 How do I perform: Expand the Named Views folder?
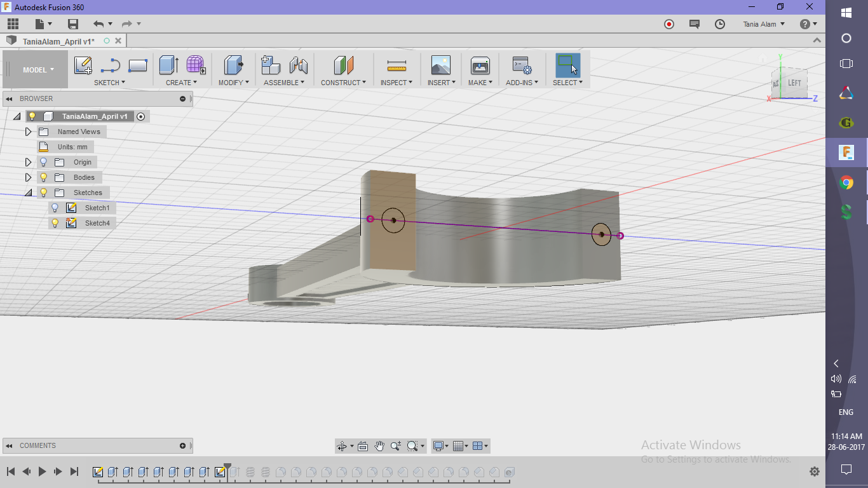point(28,132)
